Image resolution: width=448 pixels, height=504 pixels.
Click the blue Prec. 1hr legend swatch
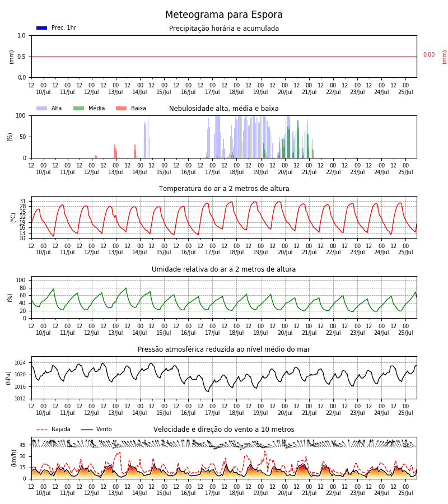42,28
